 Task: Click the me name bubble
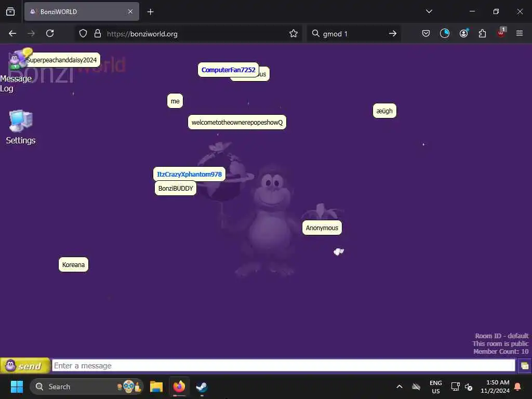pos(175,101)
